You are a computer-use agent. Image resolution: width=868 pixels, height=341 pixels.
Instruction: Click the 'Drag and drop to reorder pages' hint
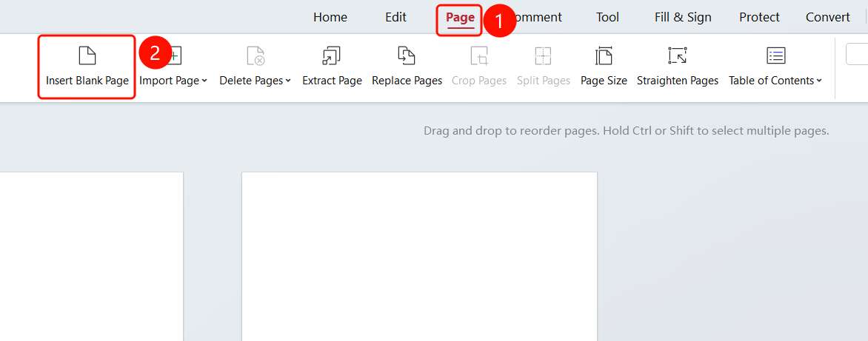pyautogui.click(x=626, y=131)
